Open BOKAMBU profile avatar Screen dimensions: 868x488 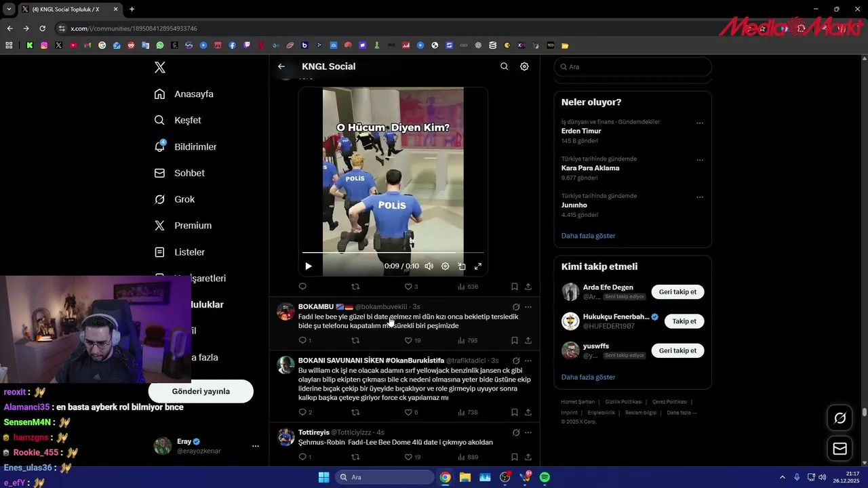click(x=286, y=312)
